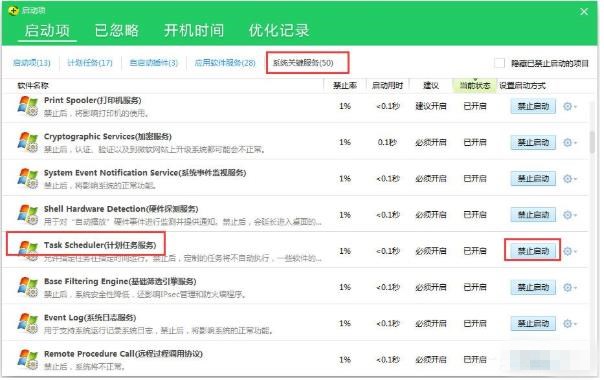Select the 系统关键服务(50) sub-tab

coord(303,63)
